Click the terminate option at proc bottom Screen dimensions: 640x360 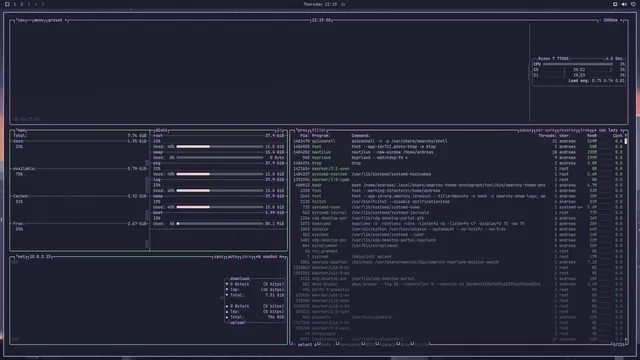point(349,345)
